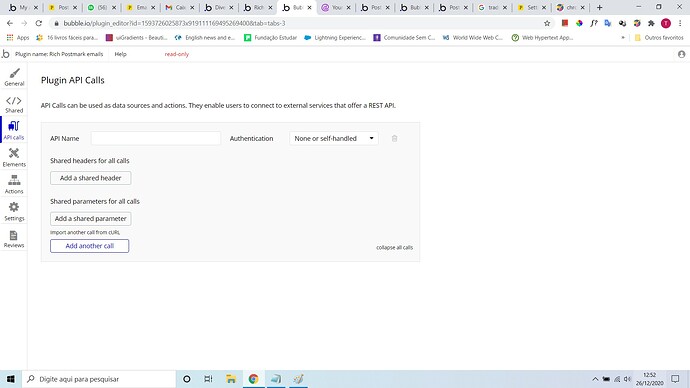
Task: Open the Help menu
Action: 120,54
